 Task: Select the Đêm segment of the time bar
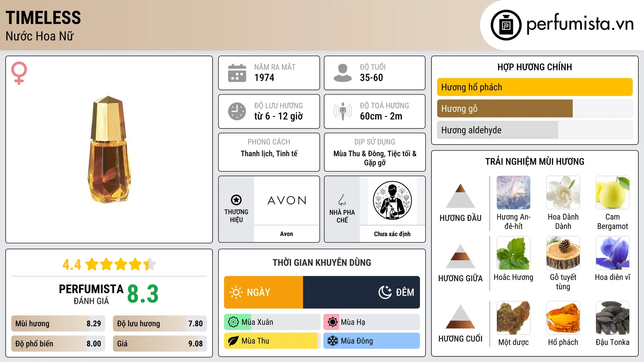tap(361, 292)
